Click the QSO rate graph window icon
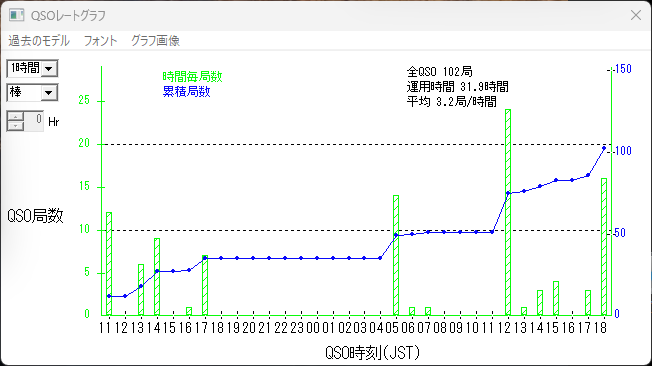Viewport: 652px width, 366px height. pos(17,15)
